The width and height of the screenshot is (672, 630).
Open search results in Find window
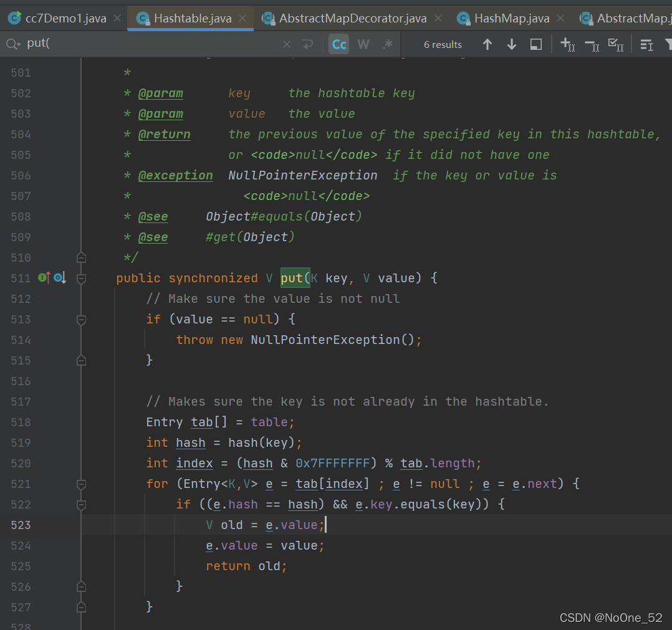click(536, 44)
